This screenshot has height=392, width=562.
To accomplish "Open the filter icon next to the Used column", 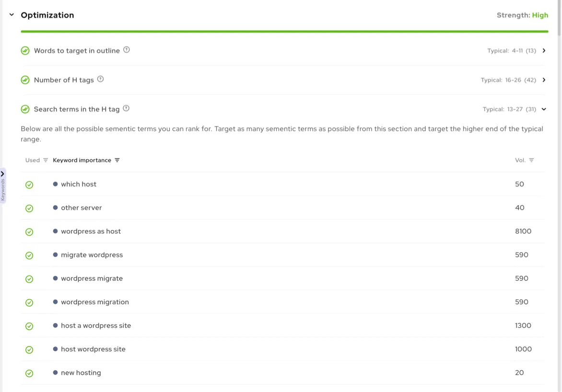I will point(46,160).
